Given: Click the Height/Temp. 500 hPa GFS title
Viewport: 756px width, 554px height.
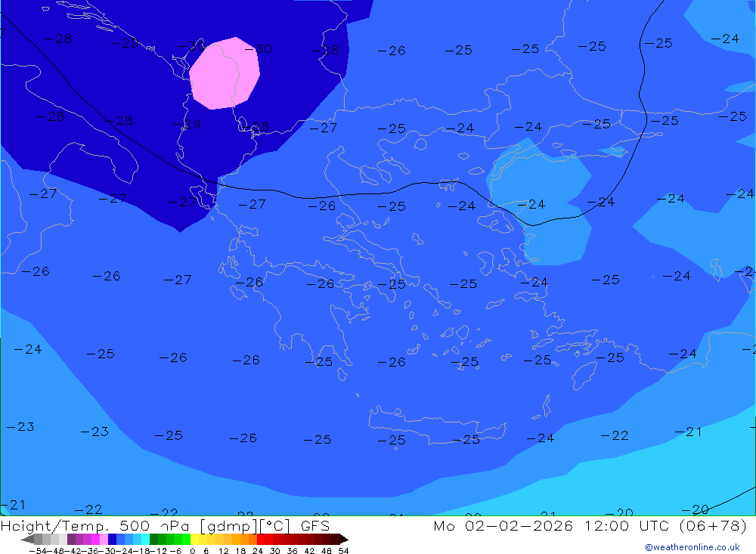Looking at the screenshot, I should pos(165,526).
